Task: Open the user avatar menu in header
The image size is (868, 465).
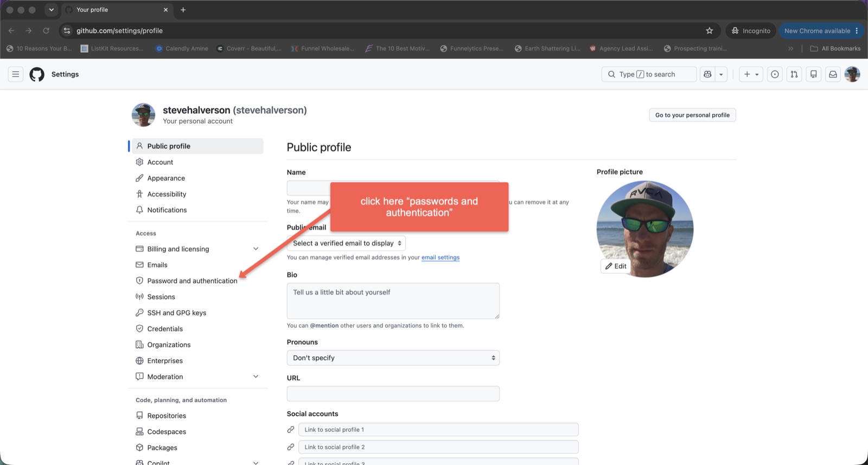Action: [852, 74]
